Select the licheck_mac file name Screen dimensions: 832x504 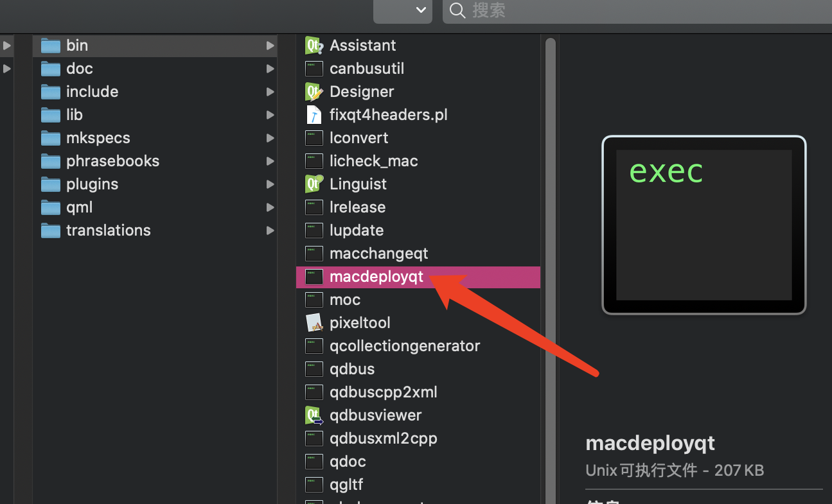tap(374, 161)
